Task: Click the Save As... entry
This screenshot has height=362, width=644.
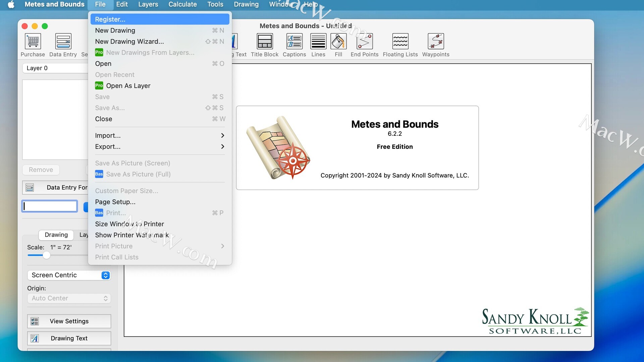Action: point(160,108)
